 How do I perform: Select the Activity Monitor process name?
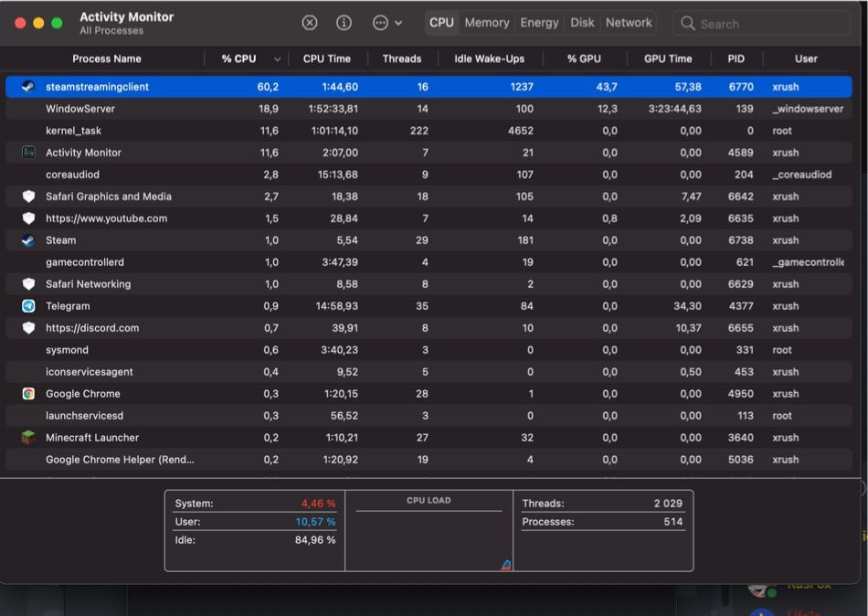[83, 153]
